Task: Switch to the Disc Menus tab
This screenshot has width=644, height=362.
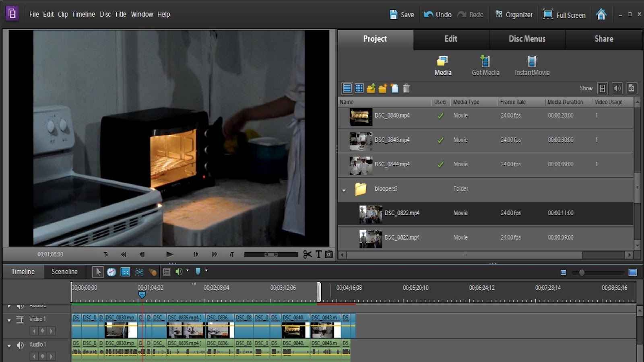Action: coord(527,39)
